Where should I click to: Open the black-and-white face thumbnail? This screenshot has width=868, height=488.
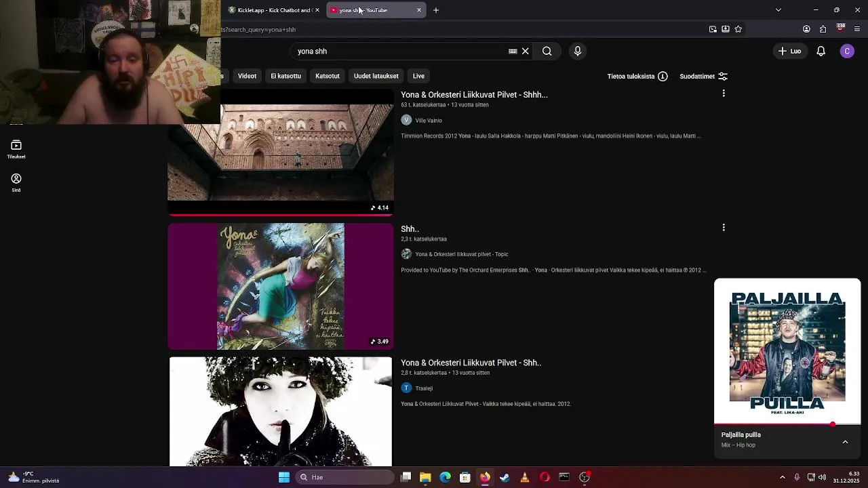[281, 411]
